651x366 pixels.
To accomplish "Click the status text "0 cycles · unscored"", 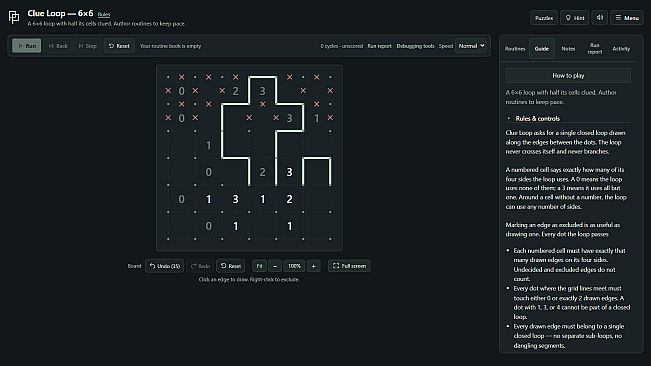I will click(341, 46).
